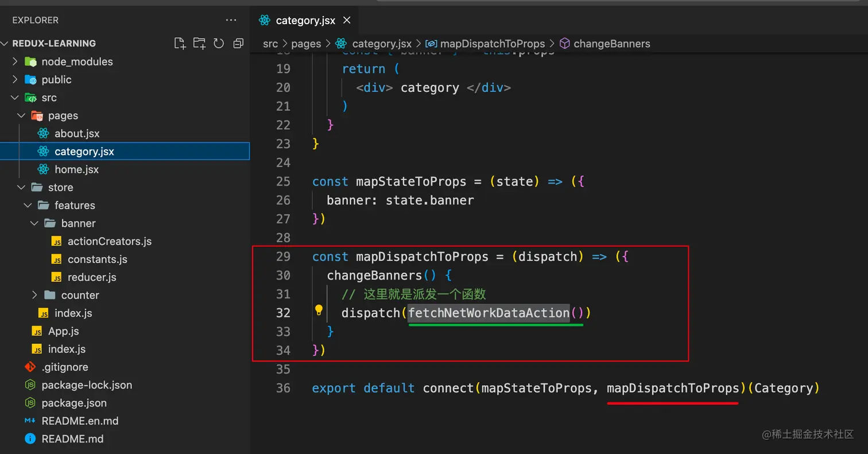Click the React icon beside category.jsx in the tree
The height and width of the screenshot is (454, 868).
(x=44, y=152)
